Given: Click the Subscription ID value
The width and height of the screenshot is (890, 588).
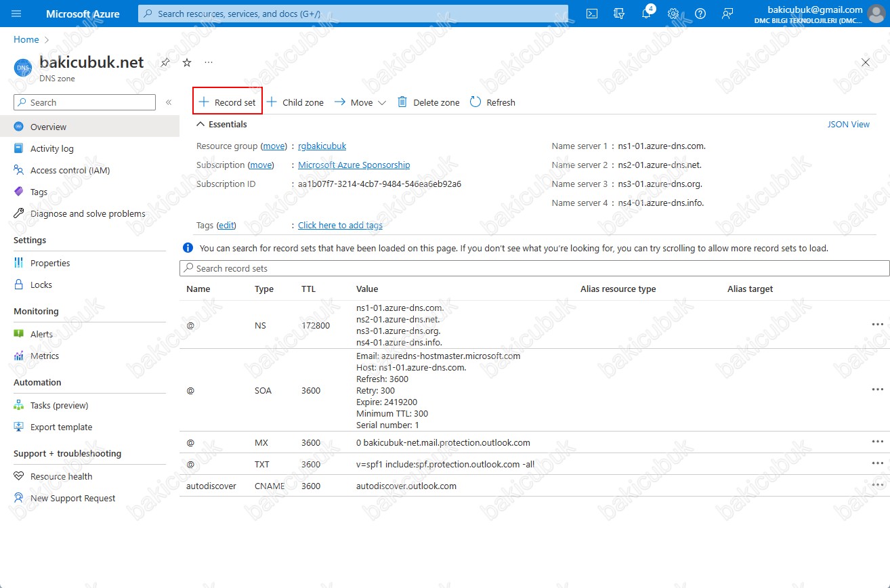Looking at the screenshot, I should [380, 184].
